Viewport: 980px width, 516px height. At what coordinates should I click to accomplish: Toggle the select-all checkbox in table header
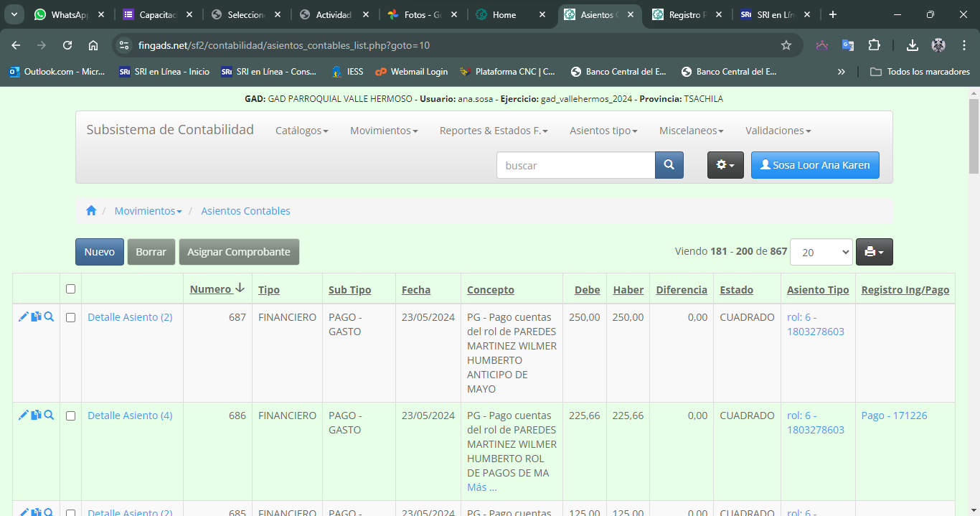coord(70,289)
